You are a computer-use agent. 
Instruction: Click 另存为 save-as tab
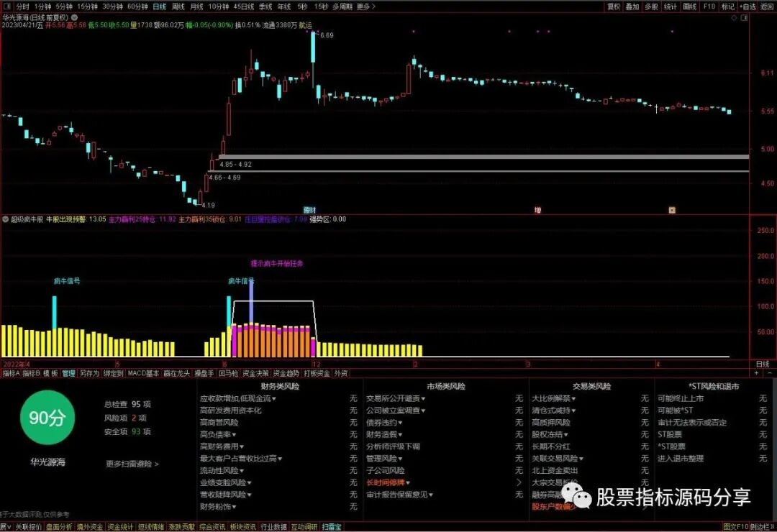[89, 374]
